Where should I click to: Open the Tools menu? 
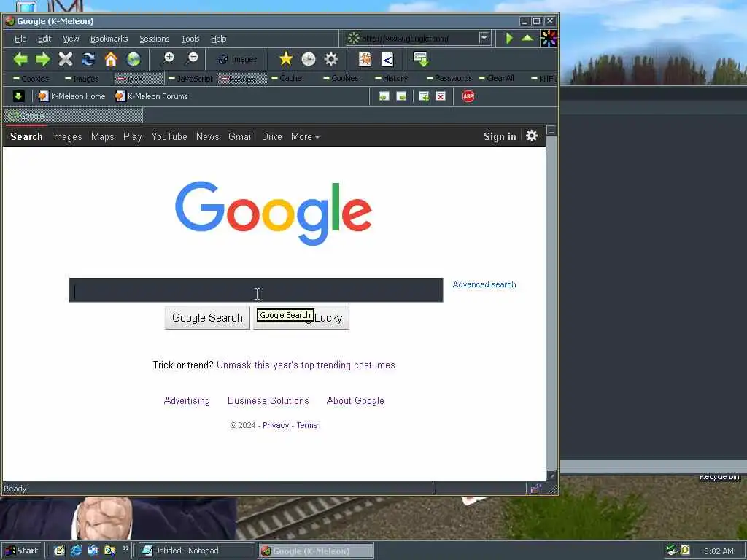click(190, 39)
